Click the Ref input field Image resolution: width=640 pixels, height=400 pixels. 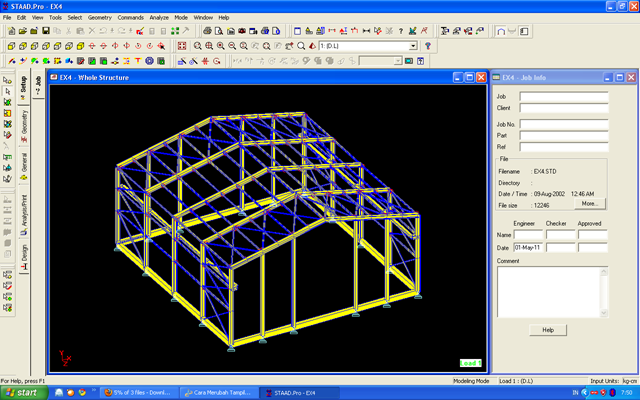(564, 147)
